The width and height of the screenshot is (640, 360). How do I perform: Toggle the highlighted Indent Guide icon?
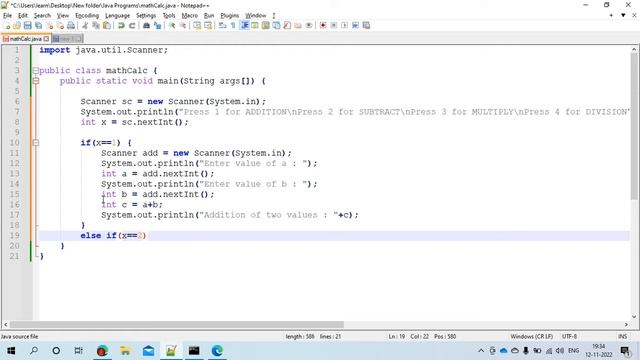pyautogui.click(x=244, y=25)
